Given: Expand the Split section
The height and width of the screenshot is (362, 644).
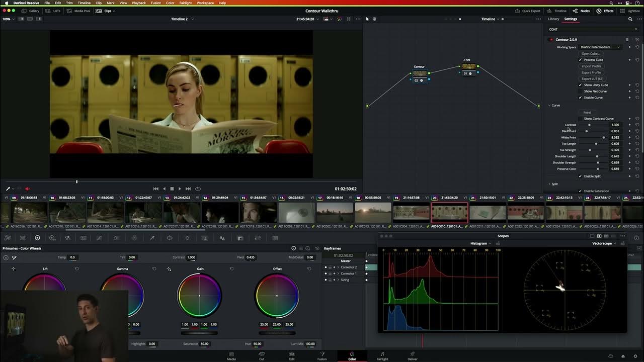Looking at the screenshot, I should pos(553,184).
